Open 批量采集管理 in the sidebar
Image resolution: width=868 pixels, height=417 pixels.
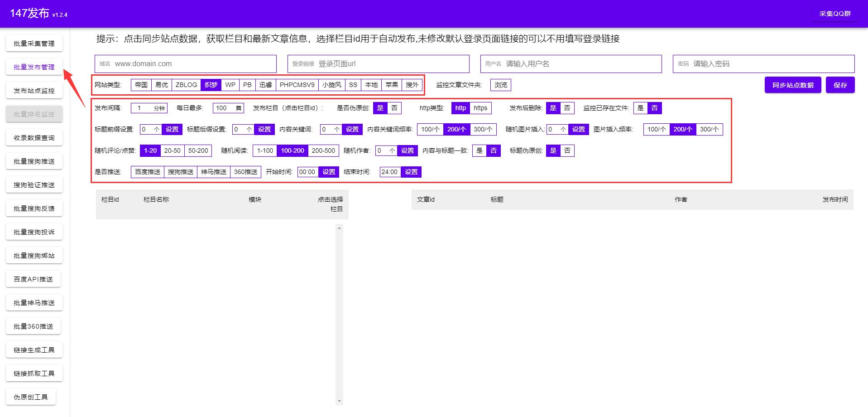click(x=34, y=43)
